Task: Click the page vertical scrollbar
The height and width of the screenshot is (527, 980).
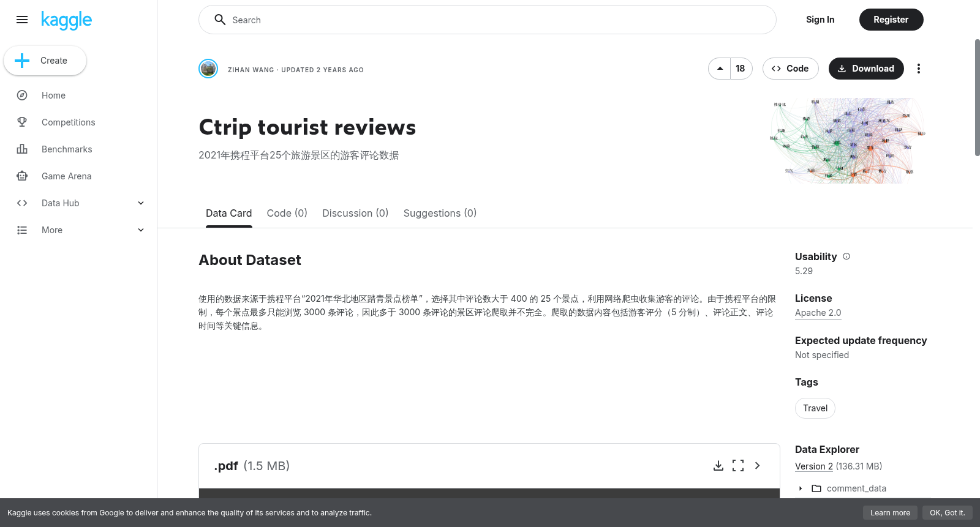Action: pos(977,98)
